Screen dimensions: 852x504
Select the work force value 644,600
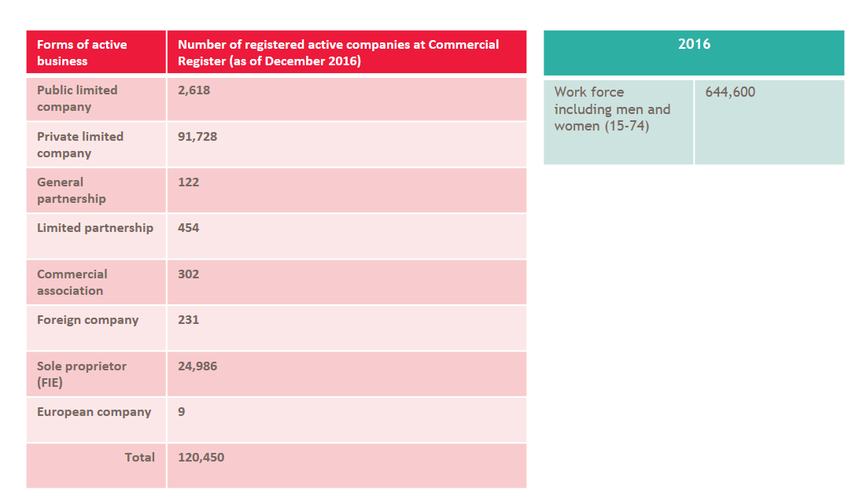(x=730, y=92)
